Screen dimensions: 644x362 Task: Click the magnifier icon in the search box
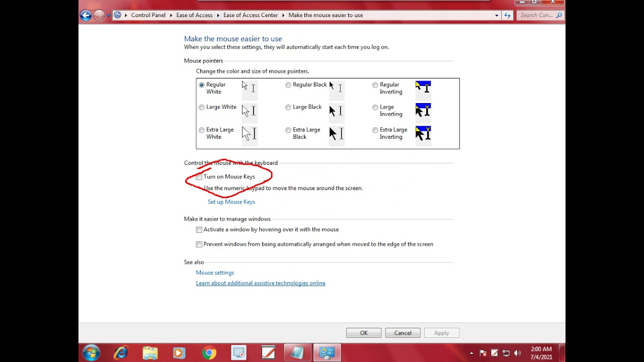point(559,16)
